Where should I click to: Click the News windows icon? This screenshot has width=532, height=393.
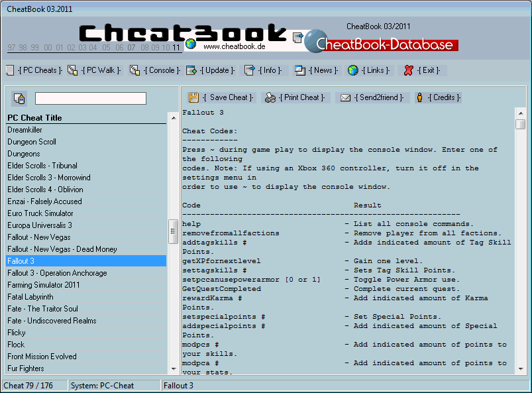click(300, 70)
